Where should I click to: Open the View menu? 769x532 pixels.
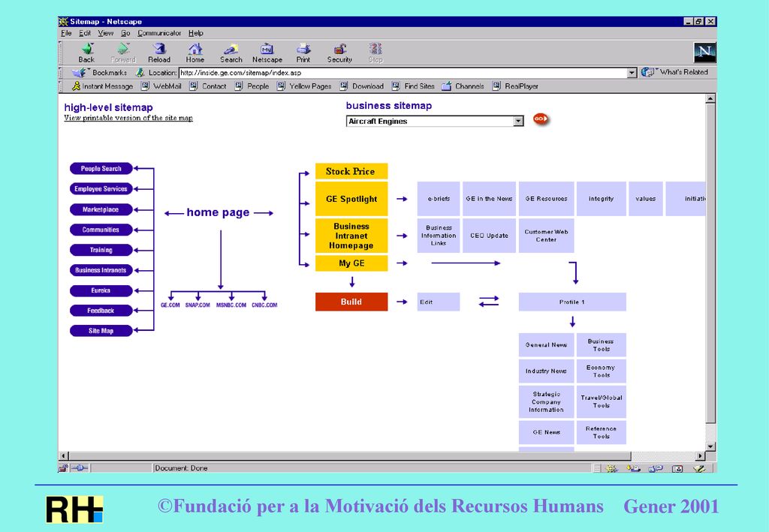[x=105, y=33]
